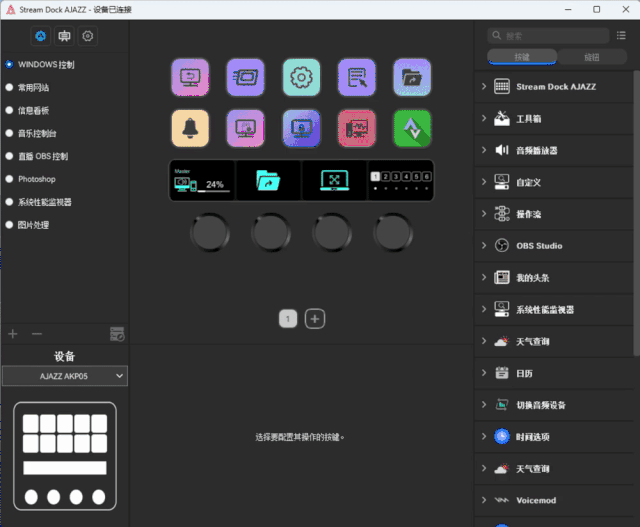The width and height of the screenshot is (640, 527).
Task: Select the 1-6 page switcher touch-strip item
Action: (400, 180)
